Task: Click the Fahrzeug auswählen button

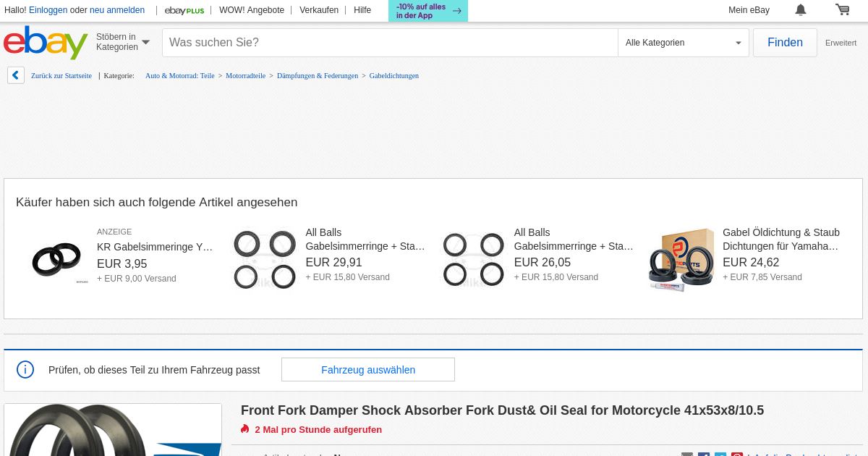Action: 368,370
